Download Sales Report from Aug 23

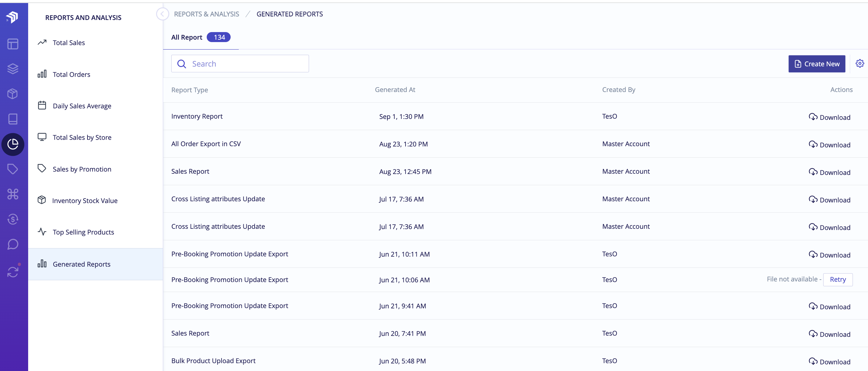829,172
